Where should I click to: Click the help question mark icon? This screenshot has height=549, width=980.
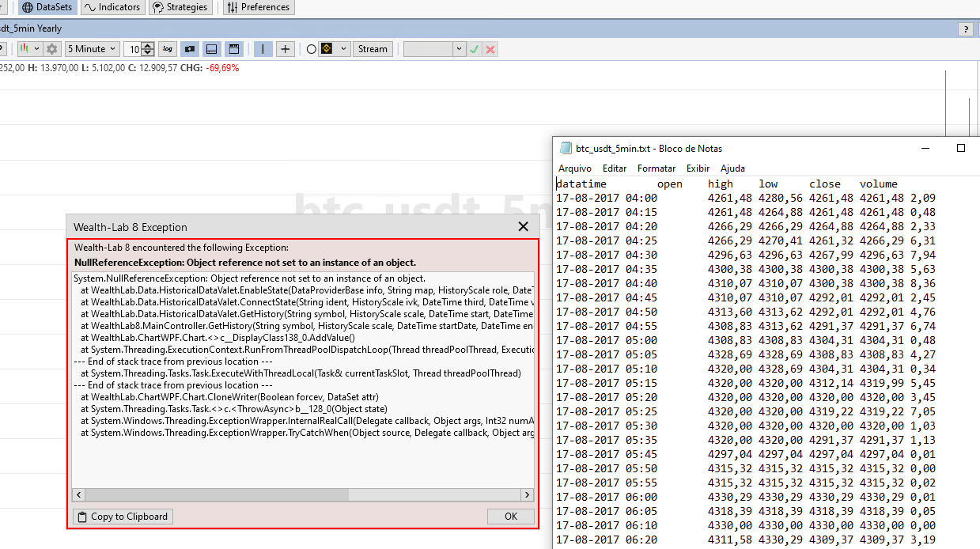tap(966, 29)
